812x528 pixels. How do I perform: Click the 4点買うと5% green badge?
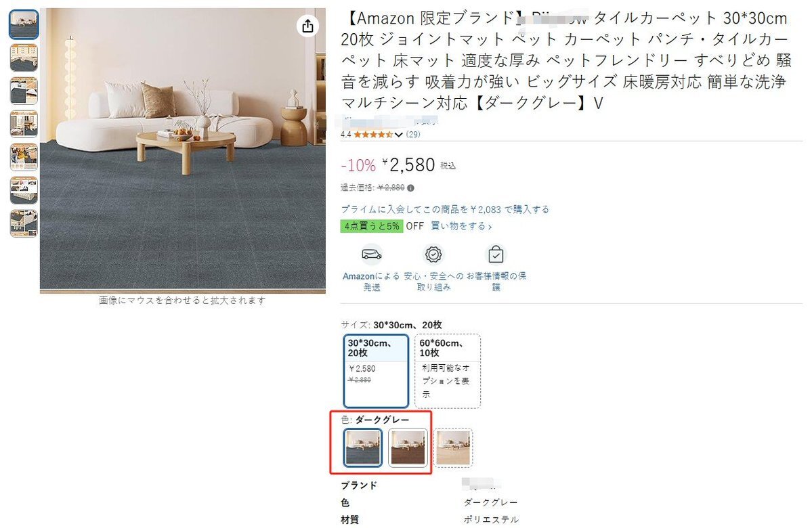pyautogui.click(x=371, y=226)
